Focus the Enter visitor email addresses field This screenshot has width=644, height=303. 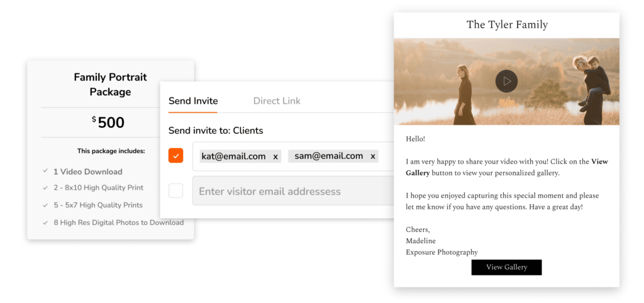pyautogui.click(x=289, y=191)
